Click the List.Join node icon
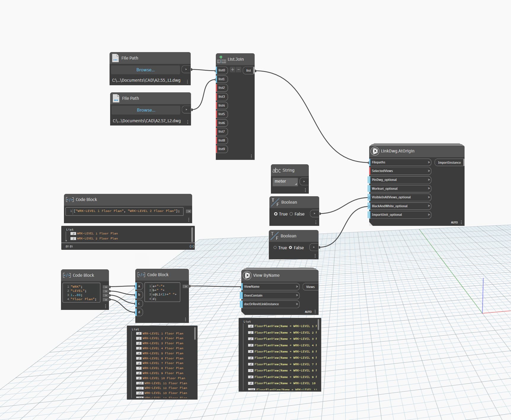The image size is (511, 420). [x=221, y=59]
